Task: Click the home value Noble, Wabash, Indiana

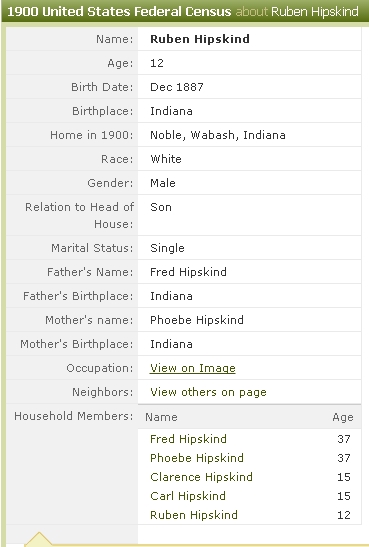Action: tap(218, 135)
